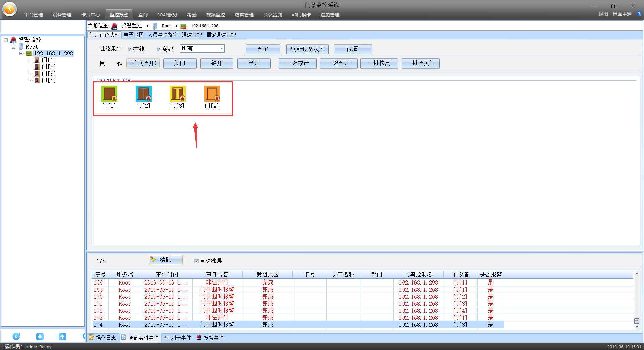Click the refresh icon at bottom left

coord(16,336)
